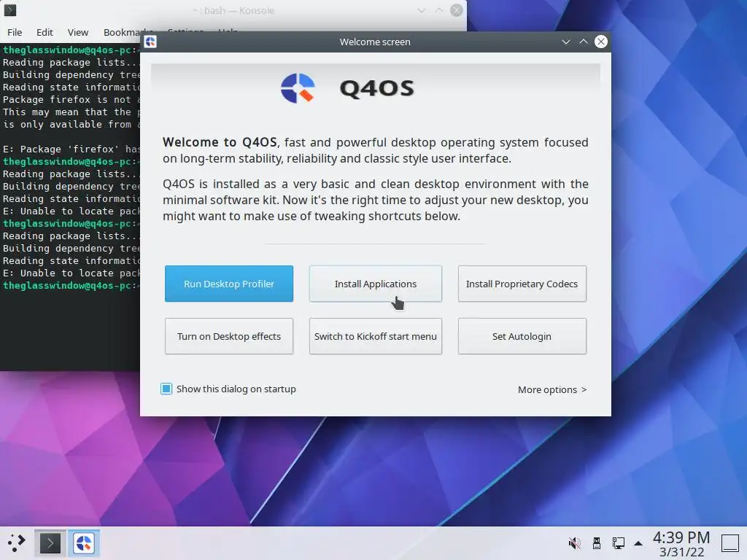Open More options link
Viewport: 747px width, 560px height.
click(552, 389)
